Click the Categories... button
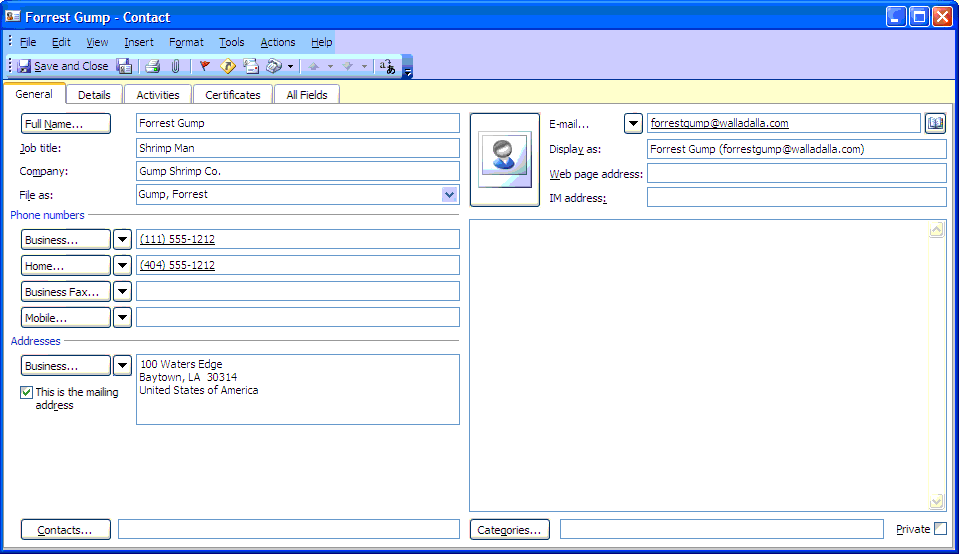 point(509,529)
